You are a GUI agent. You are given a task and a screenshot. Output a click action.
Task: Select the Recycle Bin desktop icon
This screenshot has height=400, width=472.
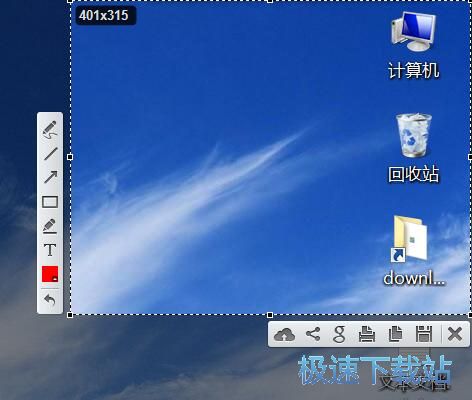[x=414, y=148]
